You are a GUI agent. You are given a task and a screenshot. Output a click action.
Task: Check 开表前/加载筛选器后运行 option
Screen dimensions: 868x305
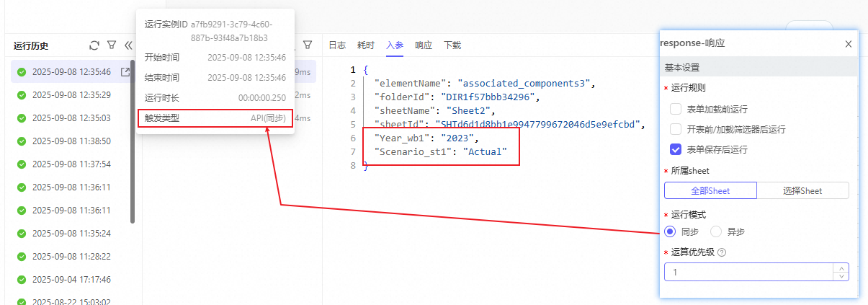676,130
